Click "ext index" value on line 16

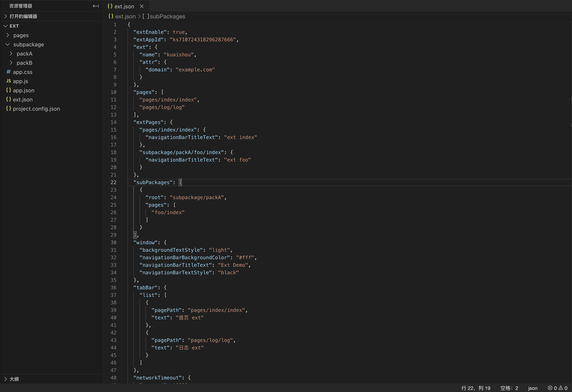[240, 137]
